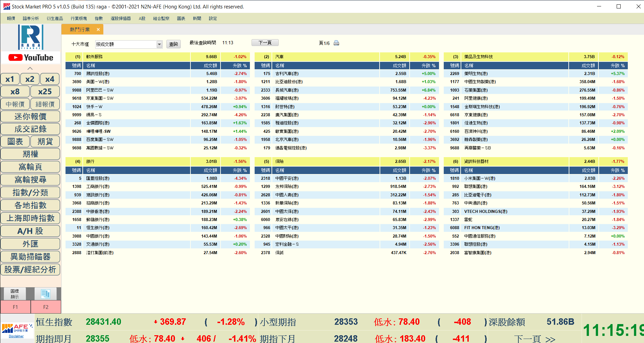This screenshot has height=343, width=644.
Task: Close the 熱門行業 tab with its X
Action: click(98, 30)
